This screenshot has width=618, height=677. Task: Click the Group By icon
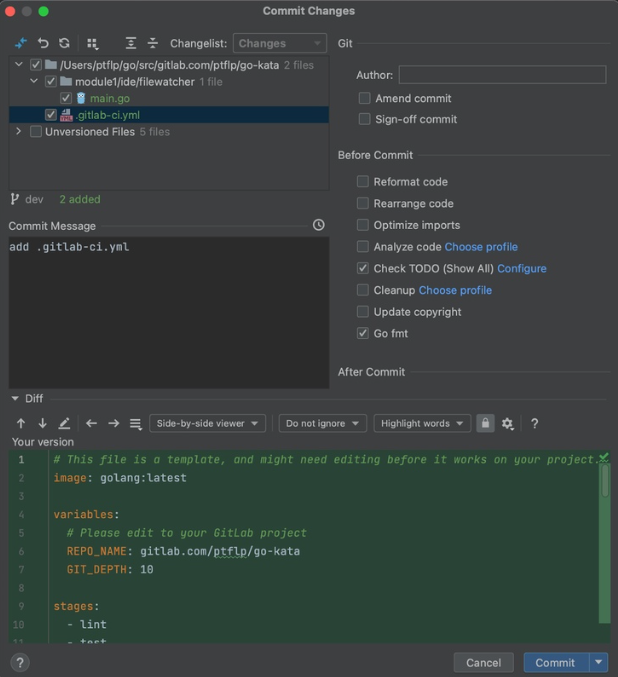pyautogui.click(x=93, y=44)
